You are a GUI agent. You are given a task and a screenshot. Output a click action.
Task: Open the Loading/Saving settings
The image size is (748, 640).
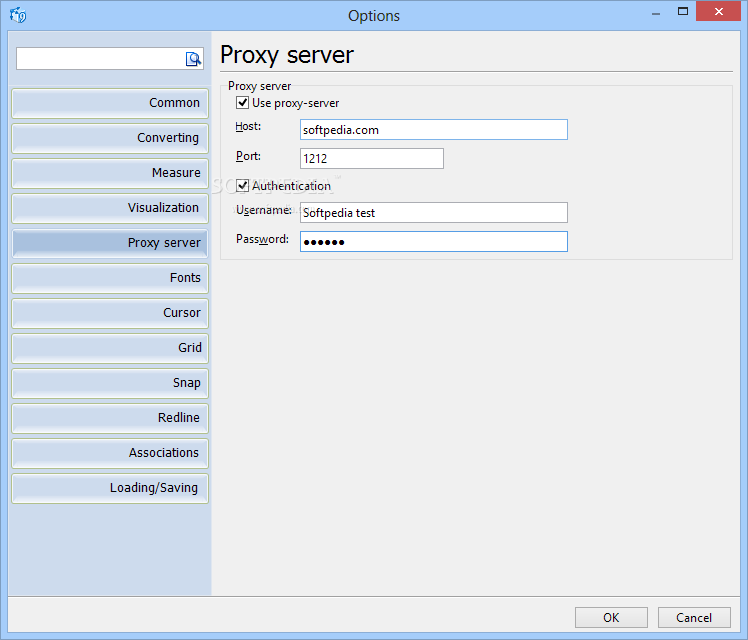pyautogui.click(x=110, y=488)
